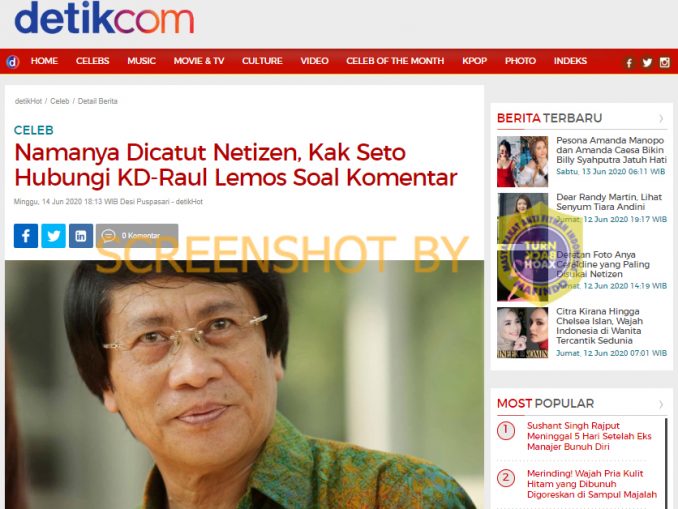The width and height of the screenshot is (678, 509).
Task: Open Instagram icon in red navbar
Action: (665, 63)
